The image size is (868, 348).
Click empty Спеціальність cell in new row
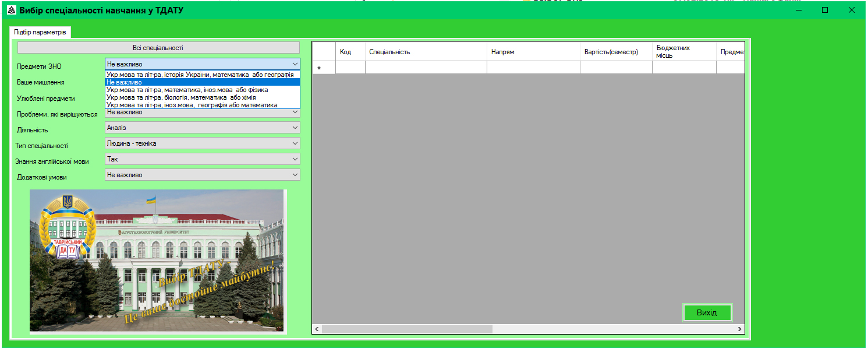pyautogui.click(x=426, y=68)
